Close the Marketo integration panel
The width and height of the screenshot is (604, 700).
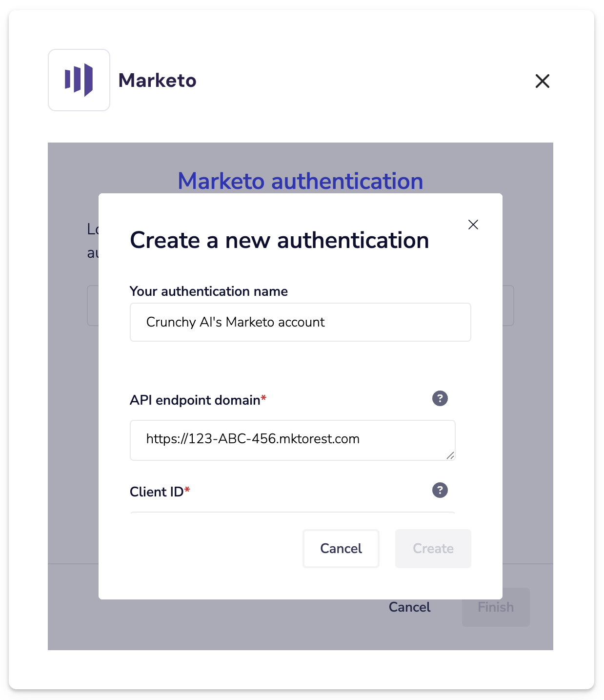(x=542, y=81)
